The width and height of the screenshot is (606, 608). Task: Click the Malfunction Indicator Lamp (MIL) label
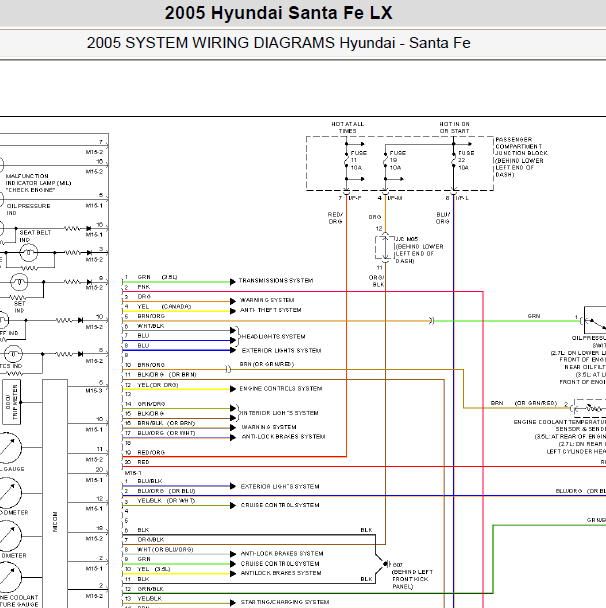38,183
